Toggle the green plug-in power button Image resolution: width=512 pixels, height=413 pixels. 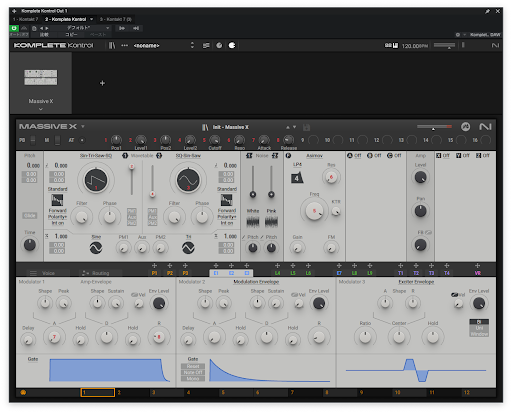point(14,28)
